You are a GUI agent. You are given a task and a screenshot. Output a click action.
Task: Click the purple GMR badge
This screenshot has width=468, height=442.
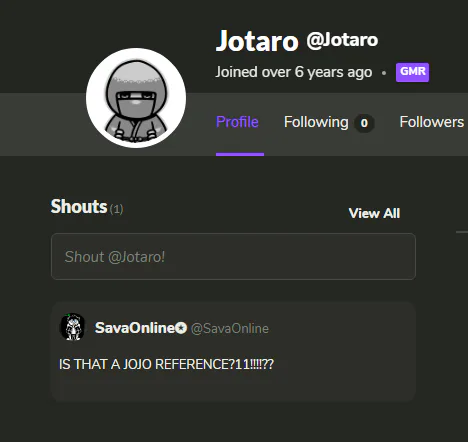point(412,72)
